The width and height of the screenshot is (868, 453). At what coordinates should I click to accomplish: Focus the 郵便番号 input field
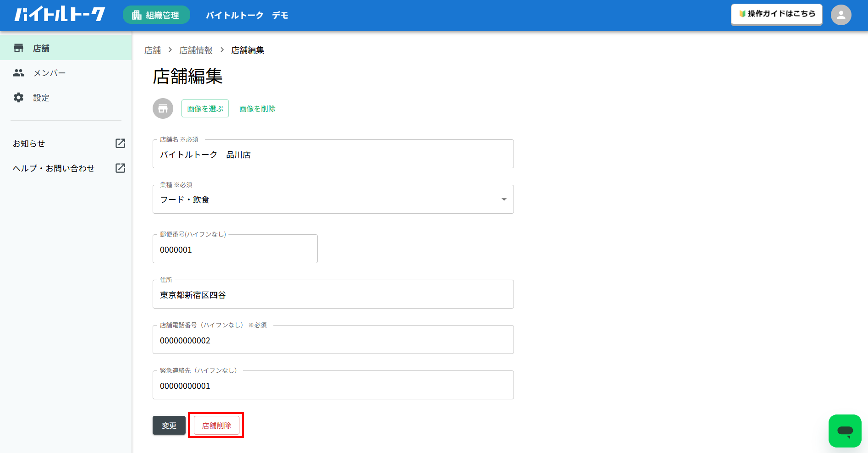tap(235, 249)
